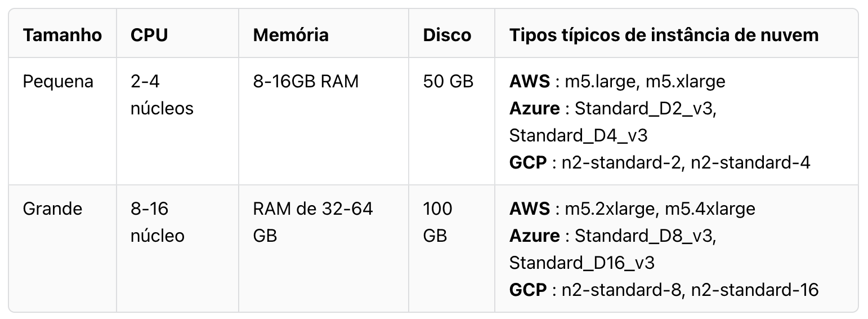Select the 100 GB disk cell
The height and width of the screenshot is (319, 868).
437,222
